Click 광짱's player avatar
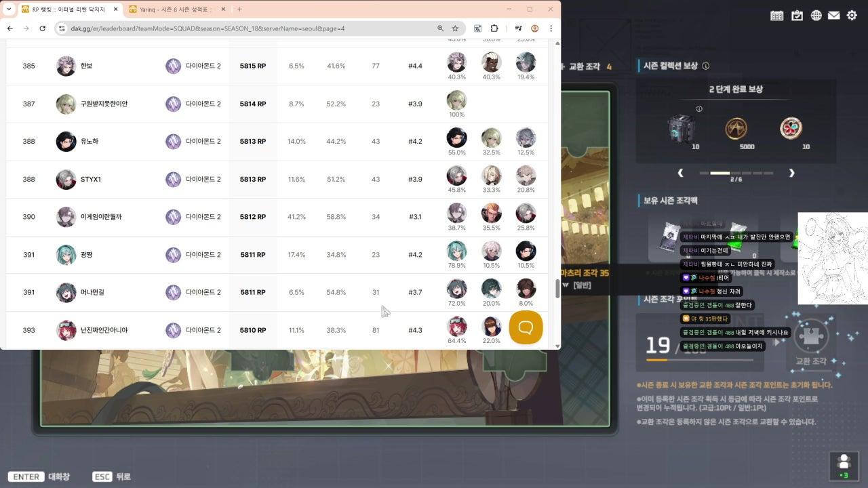868x488 pixels. click(x=66, y=255)
